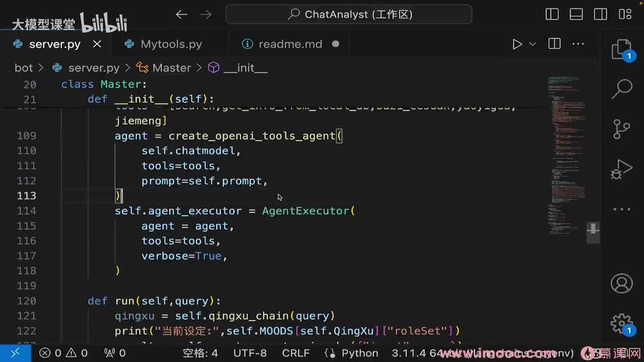The height and width of the screenshot is (362, 644).
Task: Click line number 120 in gutter
Action: [x=27, y=301]
